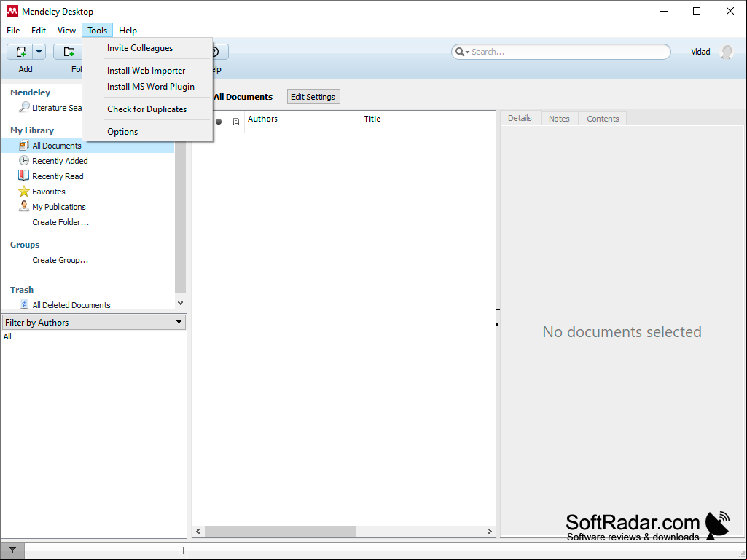747x560 pixels.
Task: Click the Add document toolbar icon
Action: pos(20,52)
